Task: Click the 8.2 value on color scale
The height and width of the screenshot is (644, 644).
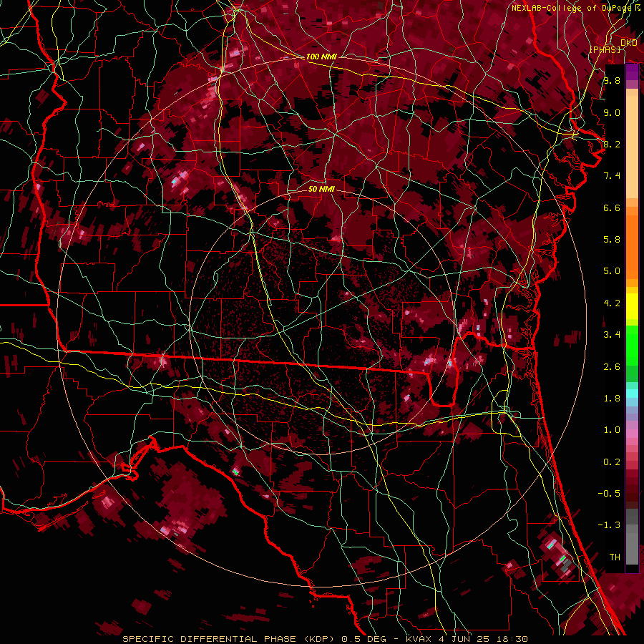Action: pos(612,144)
